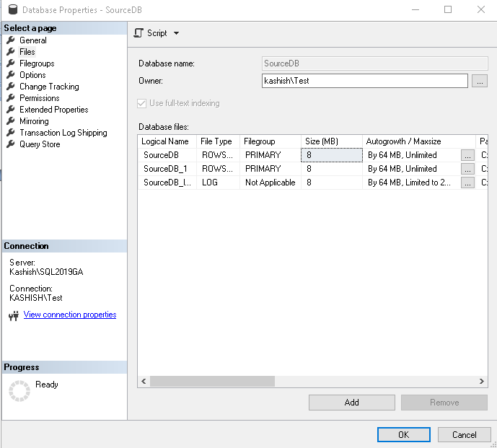The height and width of the screenshot is (448, 497).
Task: Open the Query Store page
Action: [40, 144]
